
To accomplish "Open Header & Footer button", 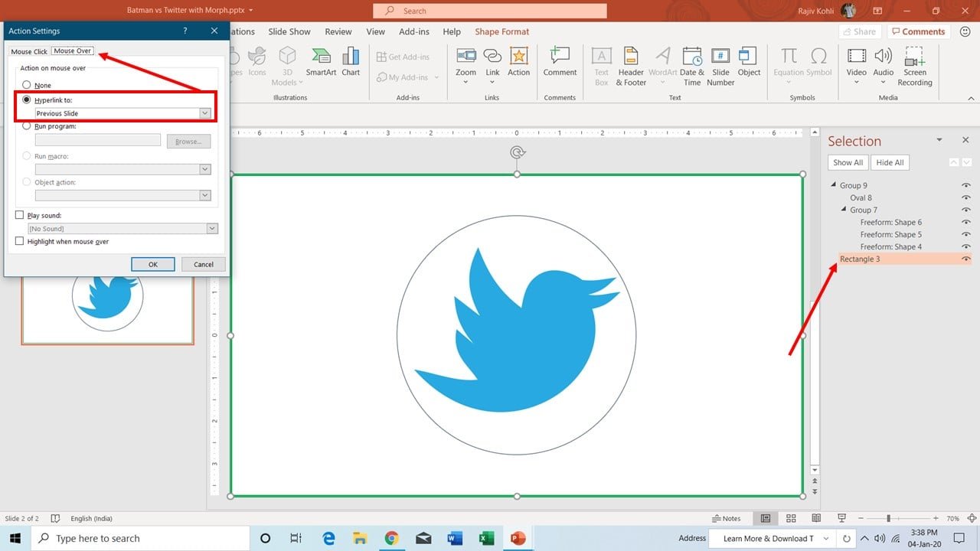I will [631, 66].
